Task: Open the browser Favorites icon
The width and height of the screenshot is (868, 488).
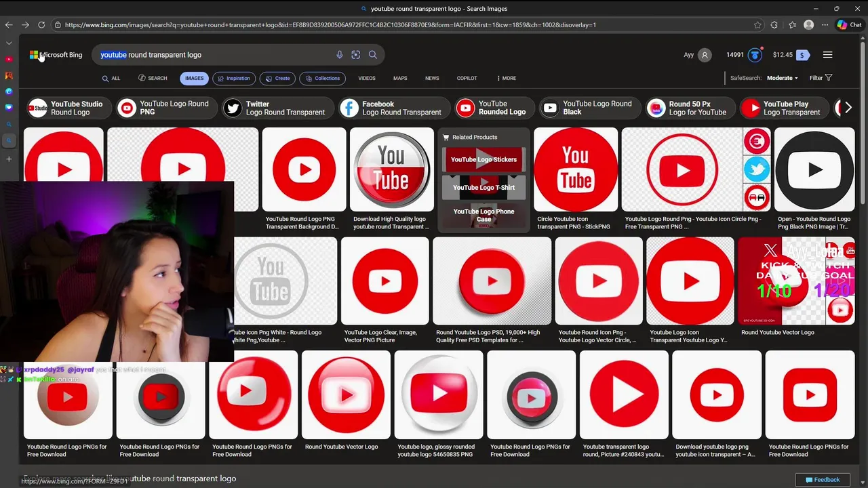Action: 792,25
